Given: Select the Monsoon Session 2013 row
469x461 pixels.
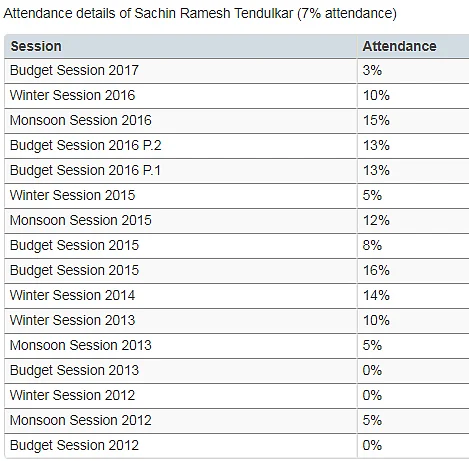Looking at the screenshot, I should coord(237,346).
